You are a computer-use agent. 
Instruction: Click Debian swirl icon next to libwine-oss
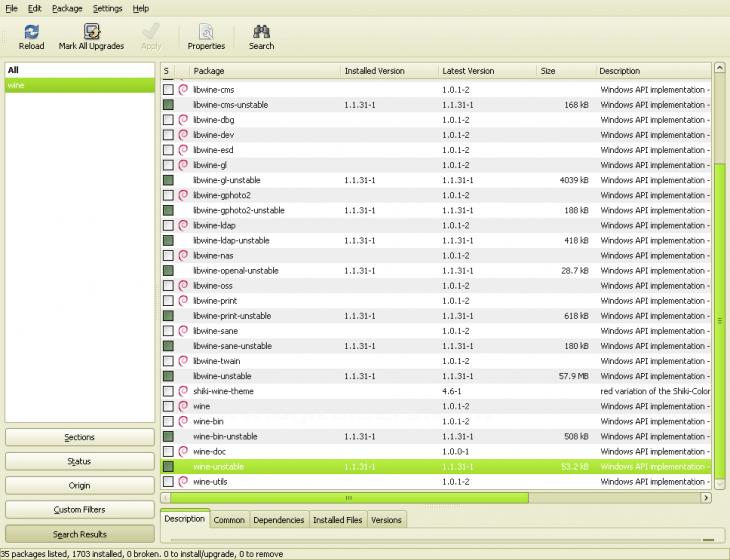pyautogui.click(x=183, y=285)
